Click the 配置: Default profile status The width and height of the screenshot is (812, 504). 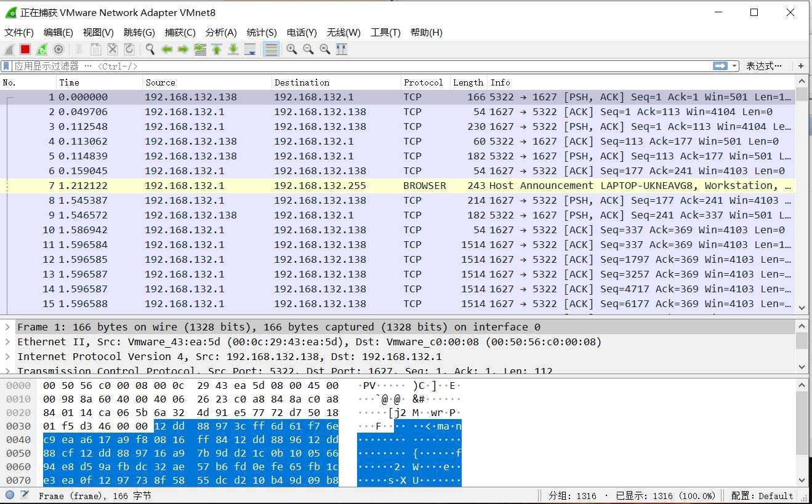(x=762, y=495)
